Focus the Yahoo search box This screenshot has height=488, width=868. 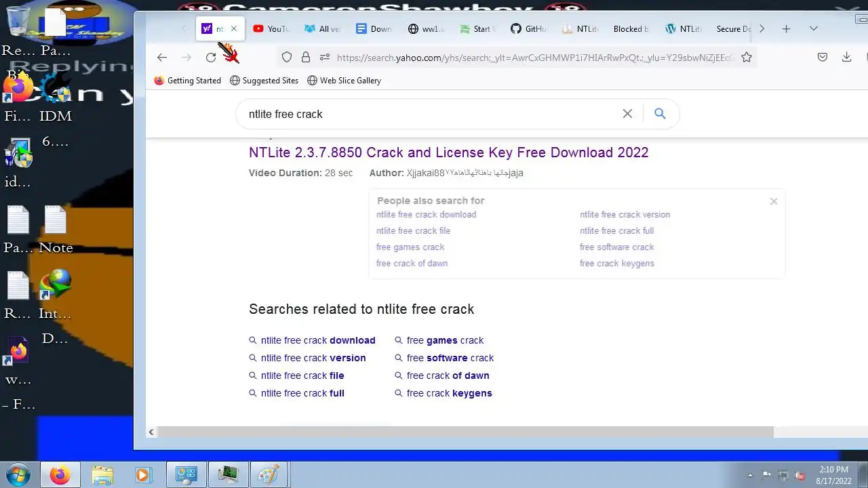[431, 114]
